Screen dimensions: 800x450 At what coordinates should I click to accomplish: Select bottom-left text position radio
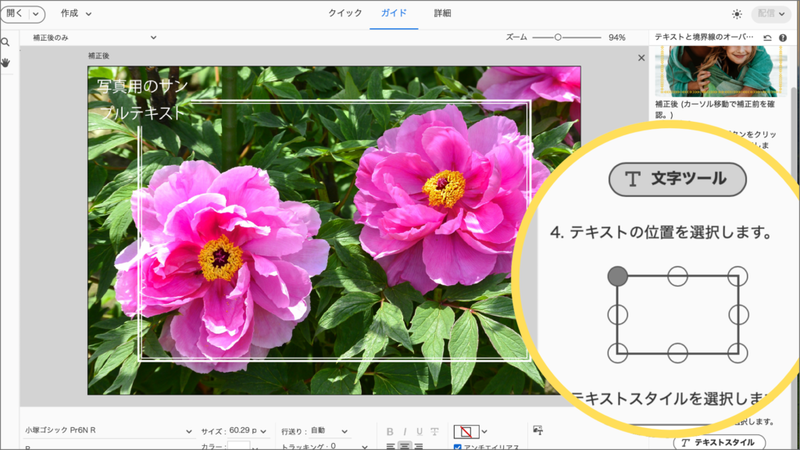coord(617,353)
